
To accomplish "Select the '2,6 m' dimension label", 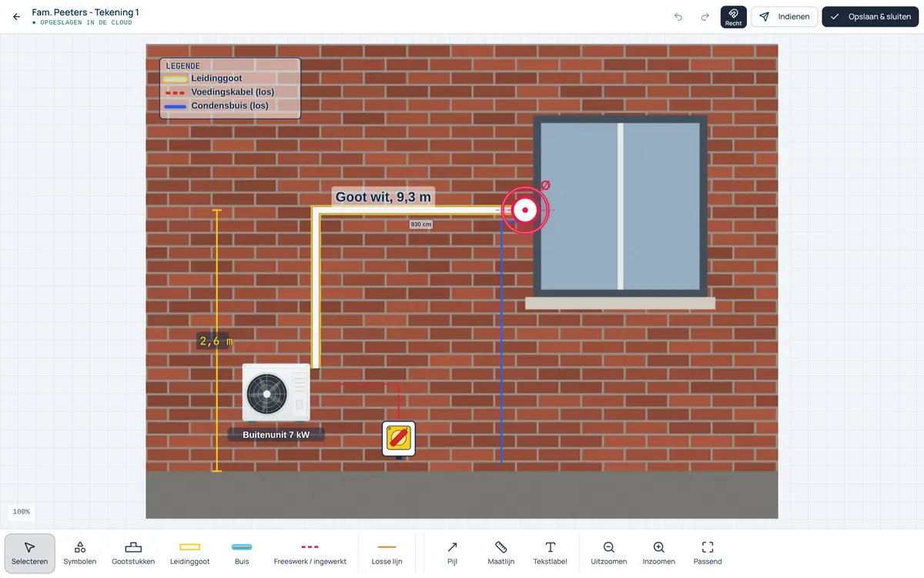I will 216,341.
